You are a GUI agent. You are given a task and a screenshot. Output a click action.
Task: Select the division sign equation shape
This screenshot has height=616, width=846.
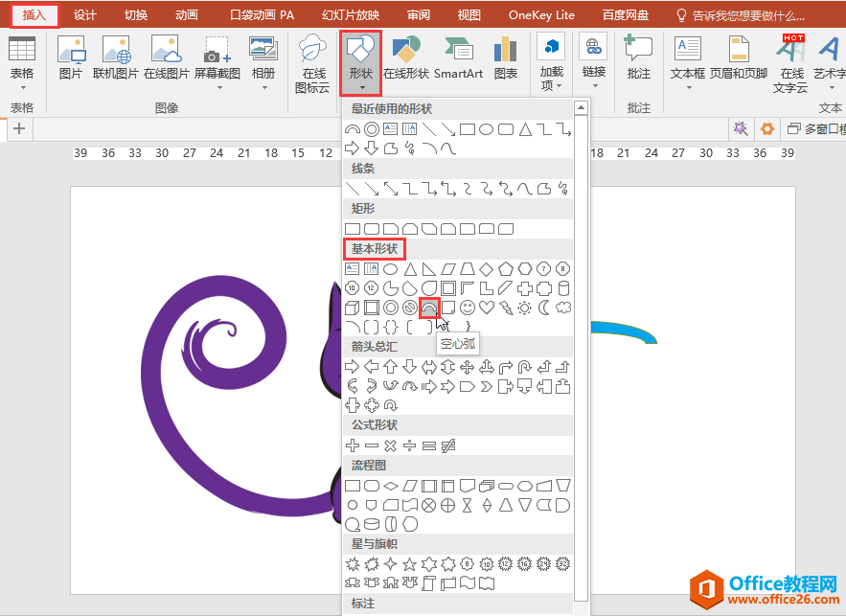pyautogui.click(x=410, y=445)
